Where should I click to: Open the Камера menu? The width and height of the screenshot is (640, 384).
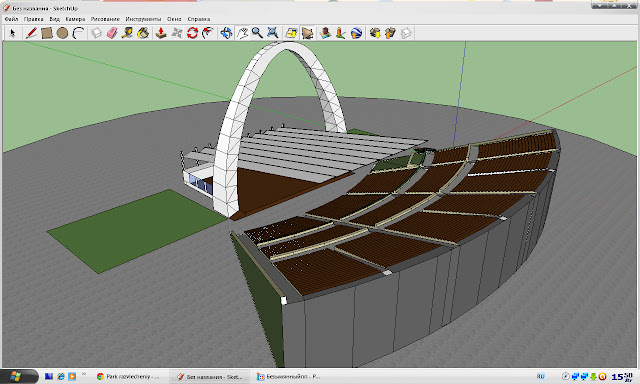[x=75, y=19]
